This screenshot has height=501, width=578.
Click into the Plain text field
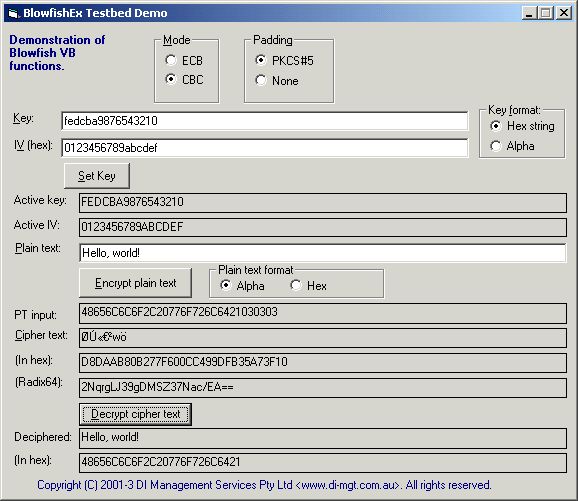click(x=323, y=253)
